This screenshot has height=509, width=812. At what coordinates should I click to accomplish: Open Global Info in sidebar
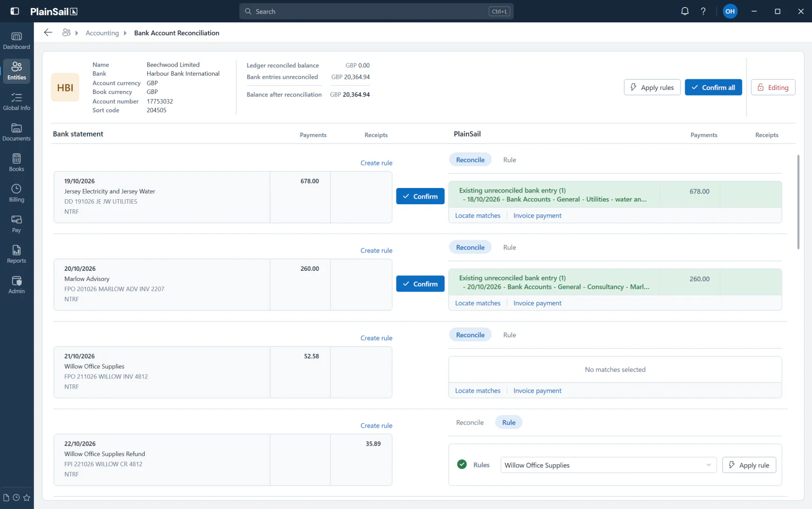(x=17, y=102)
